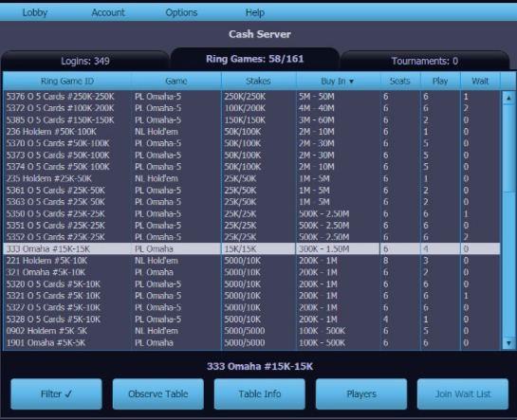Open the Help menu
Screen dimensions: 517x420
255,12
